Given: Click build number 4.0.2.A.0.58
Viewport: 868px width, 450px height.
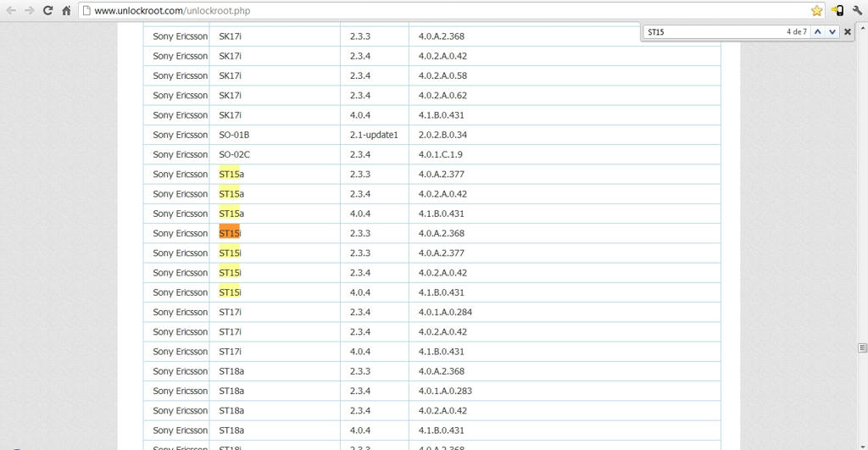Looking at the screenshot, I should pyautogui.click(x=442, y=75).
